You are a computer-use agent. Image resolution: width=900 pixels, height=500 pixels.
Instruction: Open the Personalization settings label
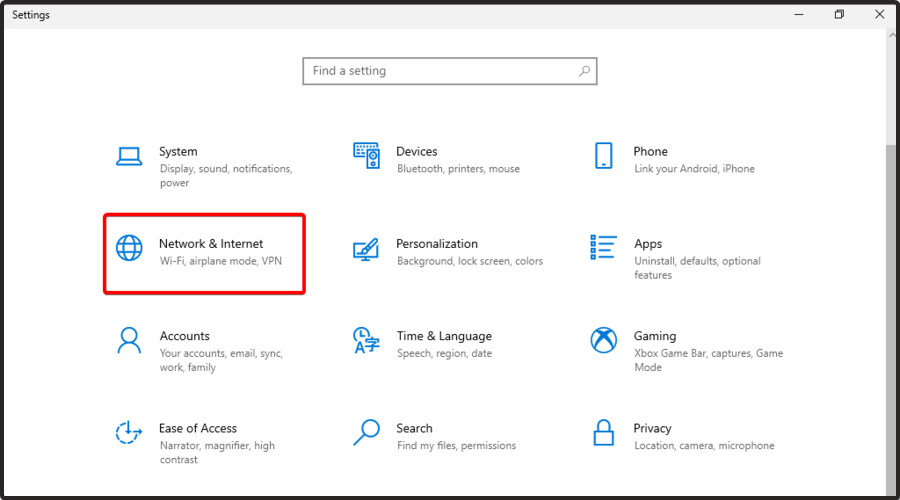[x=437, y=244]
